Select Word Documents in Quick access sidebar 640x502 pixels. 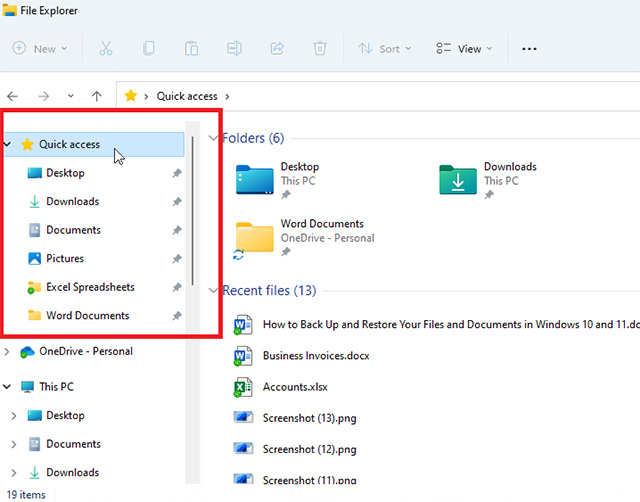[87, 315]
